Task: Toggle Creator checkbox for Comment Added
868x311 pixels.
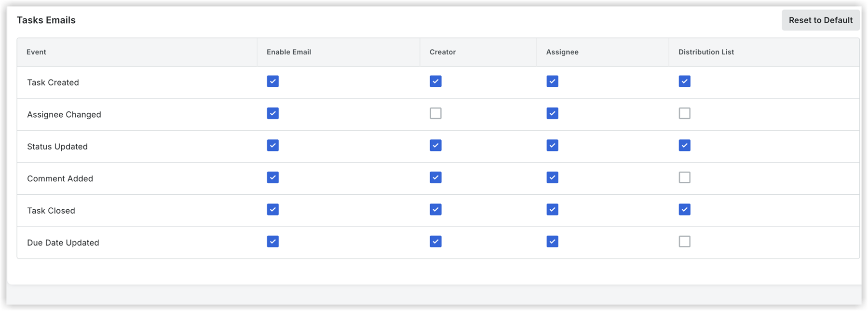Action: click(435, 177)
